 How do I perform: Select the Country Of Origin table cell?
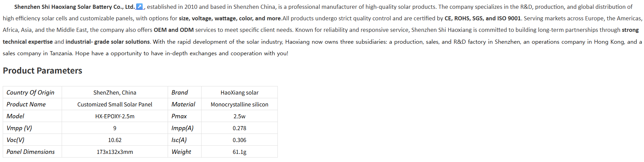(x=30, y=93)
